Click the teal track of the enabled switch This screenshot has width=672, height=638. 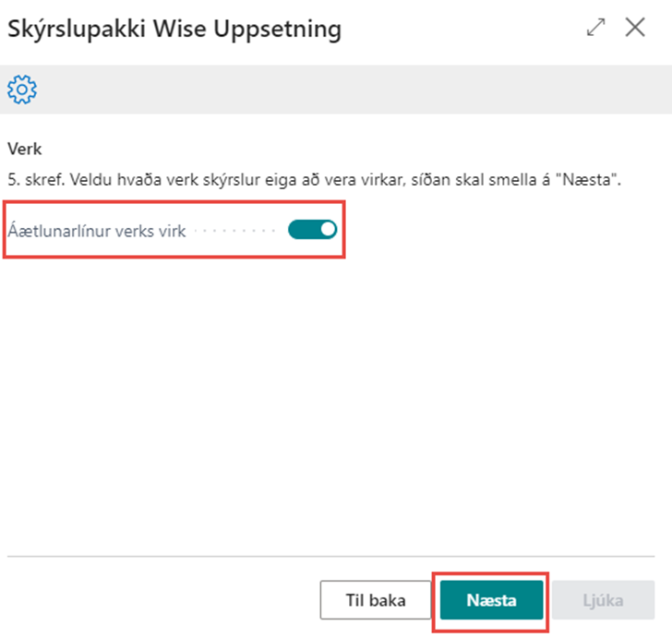pos(302,230)
